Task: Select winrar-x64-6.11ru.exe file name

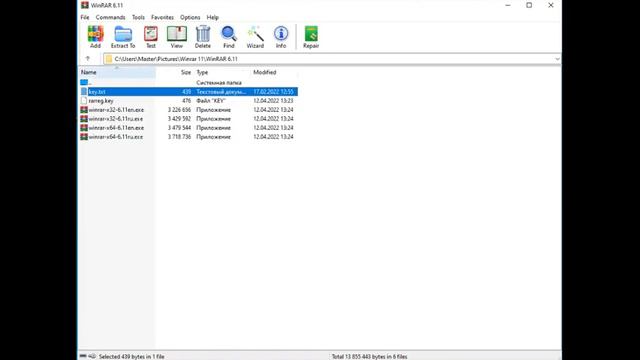Action: pyautogui.click(x=116, y=137)
